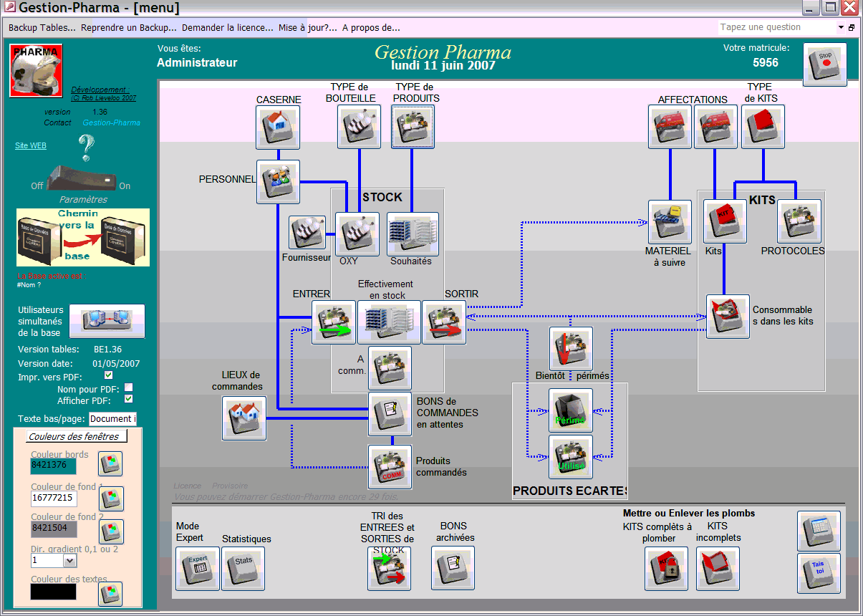Viewport: 863px width, 616px height.
Task: Click the Gestion-Pharma contact link
Action: pos(111,122)
